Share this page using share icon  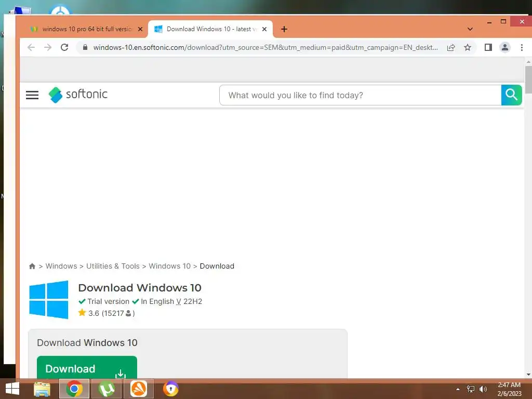tap(451, 47)
